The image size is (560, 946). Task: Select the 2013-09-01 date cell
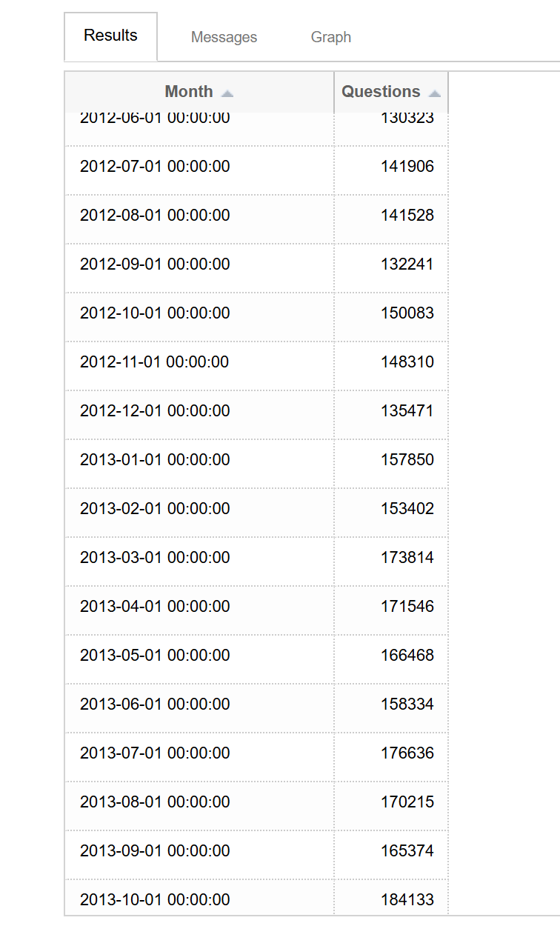155,850
